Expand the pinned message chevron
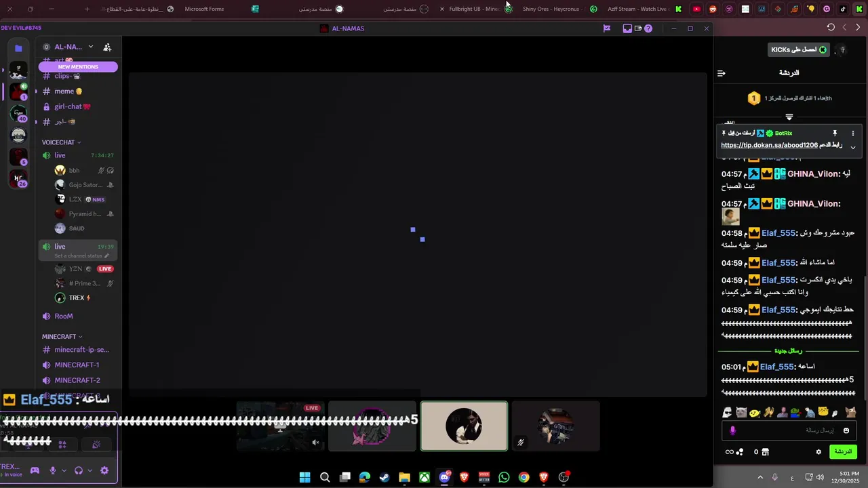This screenshot has width=868, height=488. tap(853, 147)
